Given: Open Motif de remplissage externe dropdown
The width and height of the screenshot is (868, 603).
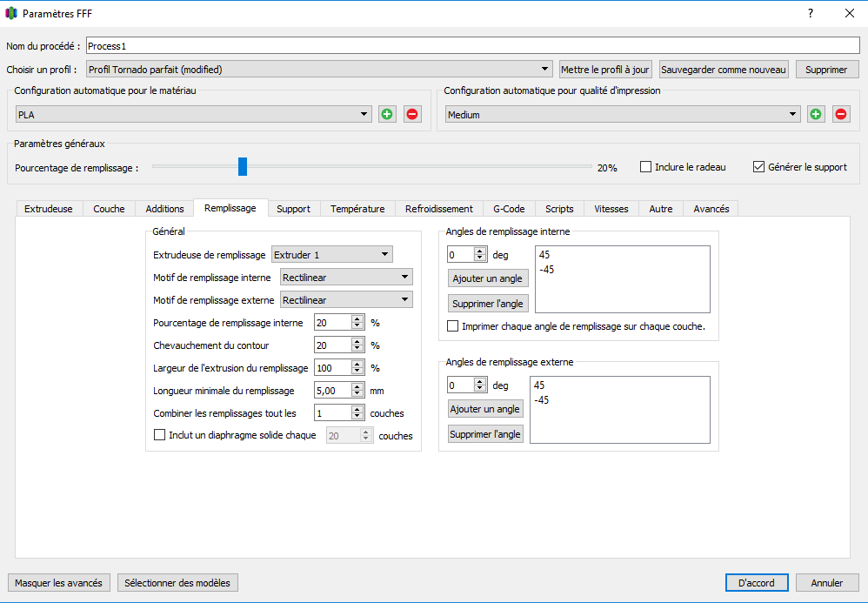Looking at the screenshot, I should click(346, 300).
